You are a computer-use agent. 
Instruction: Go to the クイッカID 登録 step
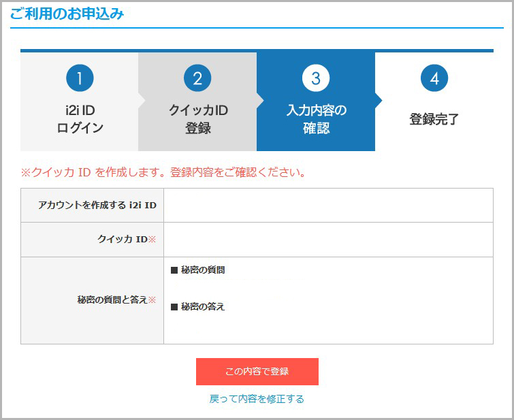(197, 119)
